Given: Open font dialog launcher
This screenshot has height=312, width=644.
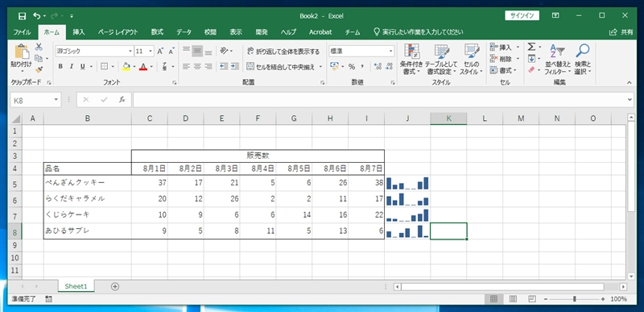Looking at the screenshot, I should 175,82.
